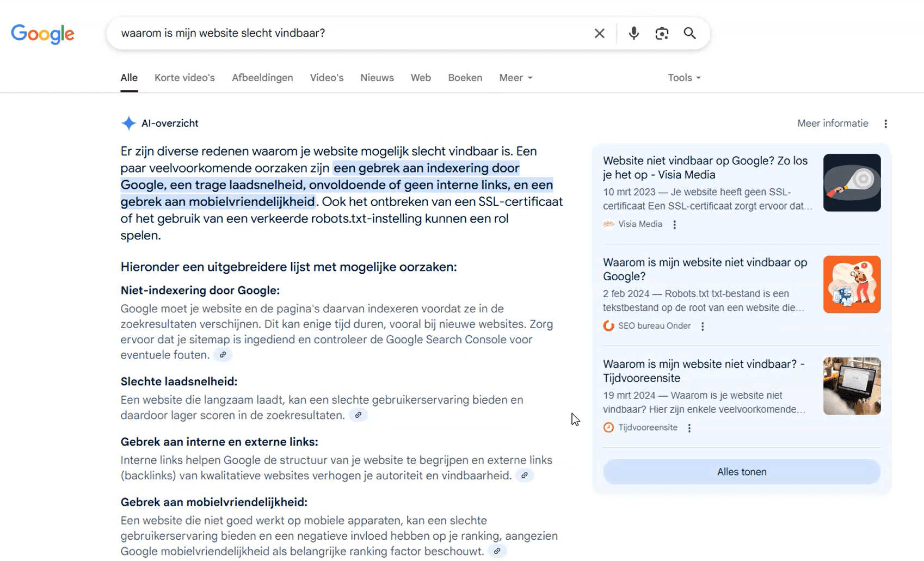924x561 pixels.
Task: Click the Visia Media favicon
Action: pos(608,224)
